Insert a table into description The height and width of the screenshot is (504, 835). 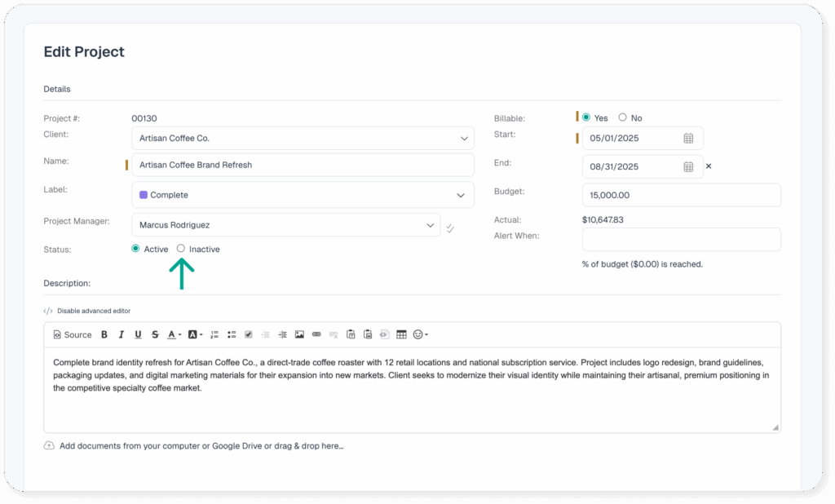(x=401, y=334)
